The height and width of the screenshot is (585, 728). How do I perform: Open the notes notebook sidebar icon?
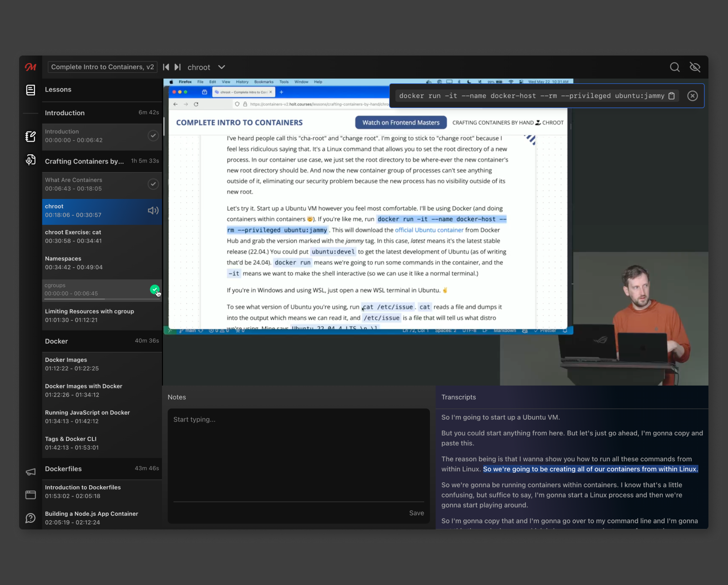(30, 136)
